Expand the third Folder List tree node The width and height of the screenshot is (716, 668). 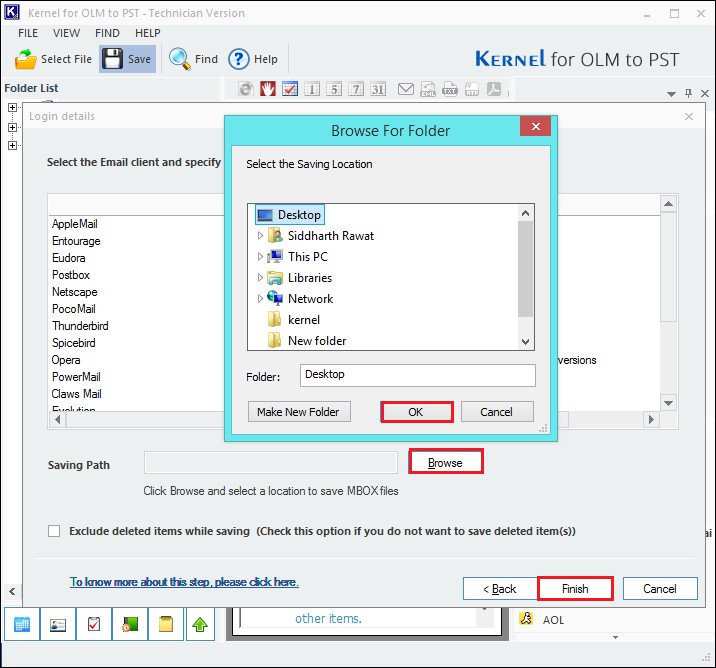point(12,145)
